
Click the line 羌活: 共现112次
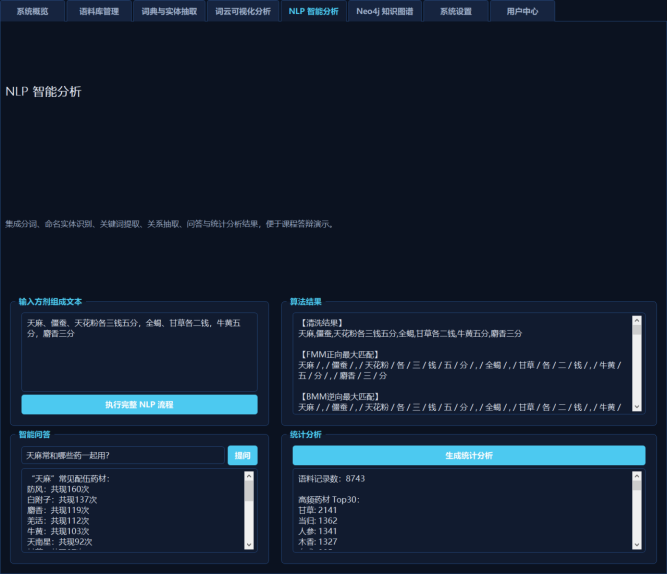(x=58, y=521)
